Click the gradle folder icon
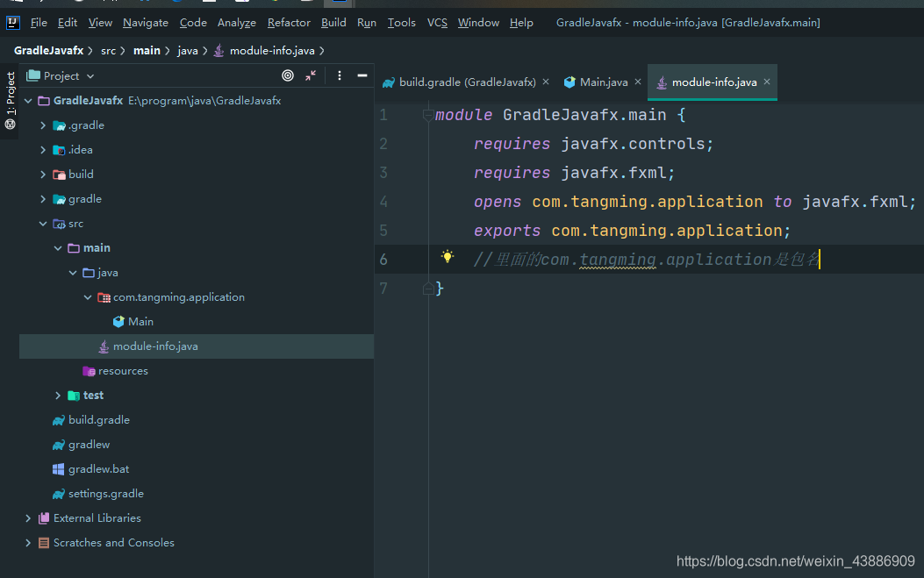 click(x=59, y=199)
